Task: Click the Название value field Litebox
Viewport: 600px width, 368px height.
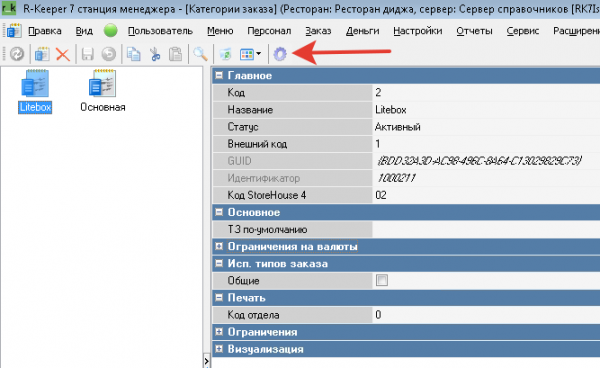Action: tap(486, 110)
